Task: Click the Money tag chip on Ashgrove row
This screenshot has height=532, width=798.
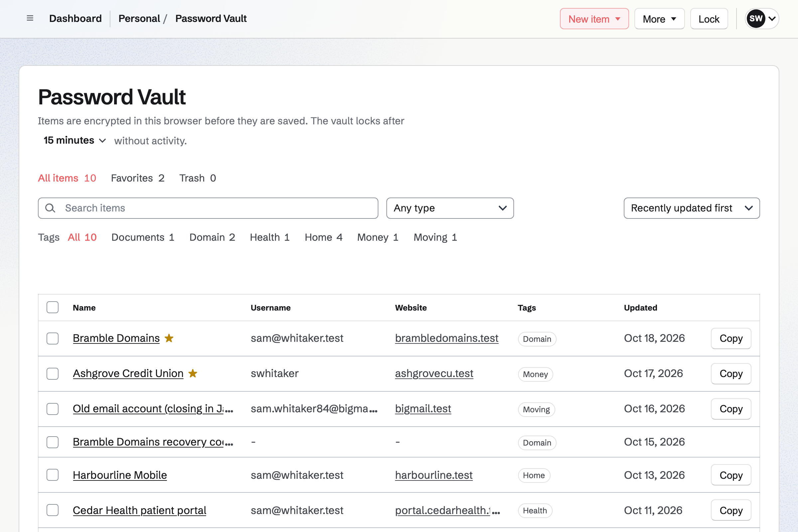Action: point(535,374)
